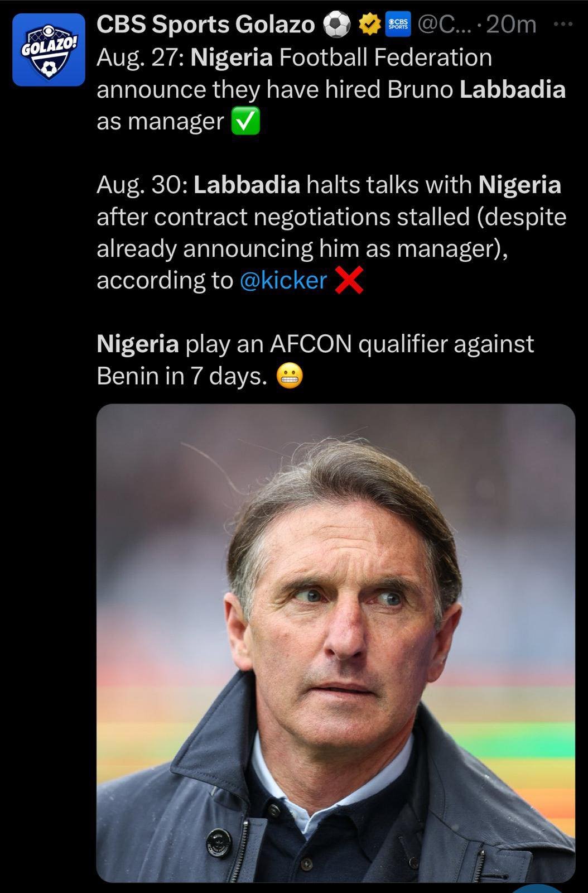Click bold 'Labbadia' after the word Bruno
588x893 pixels.
[512, 89]
